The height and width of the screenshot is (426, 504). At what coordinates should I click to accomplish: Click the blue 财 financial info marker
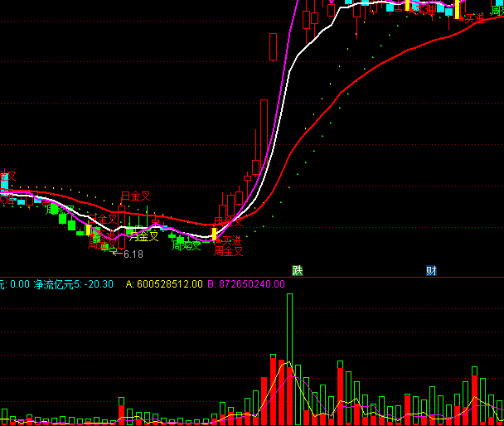pos(431,270)
